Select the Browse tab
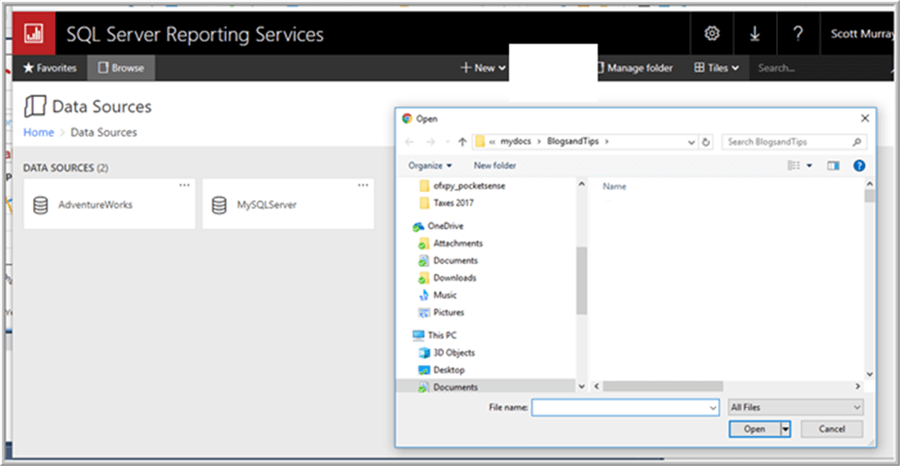This screenshot has height=466, width=900. click(121, 68)
